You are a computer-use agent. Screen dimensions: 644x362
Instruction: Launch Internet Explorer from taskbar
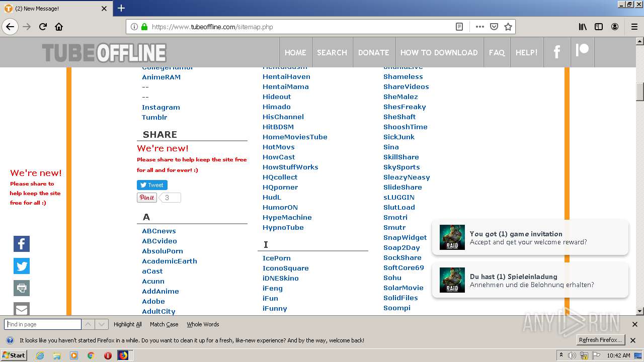pyautogui.click(x=40, y=355)
